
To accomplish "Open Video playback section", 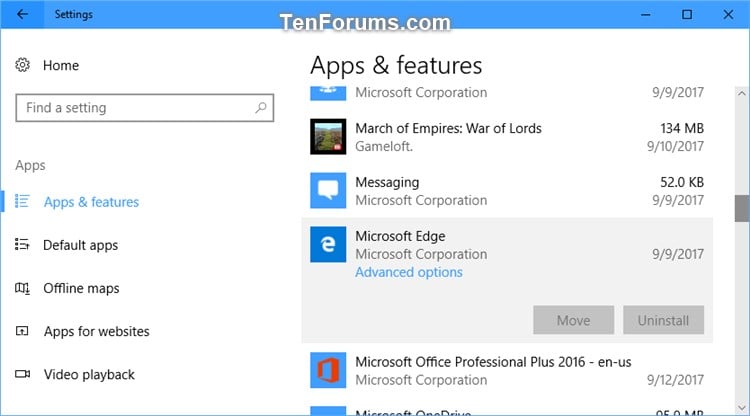I will coord(89,374).
